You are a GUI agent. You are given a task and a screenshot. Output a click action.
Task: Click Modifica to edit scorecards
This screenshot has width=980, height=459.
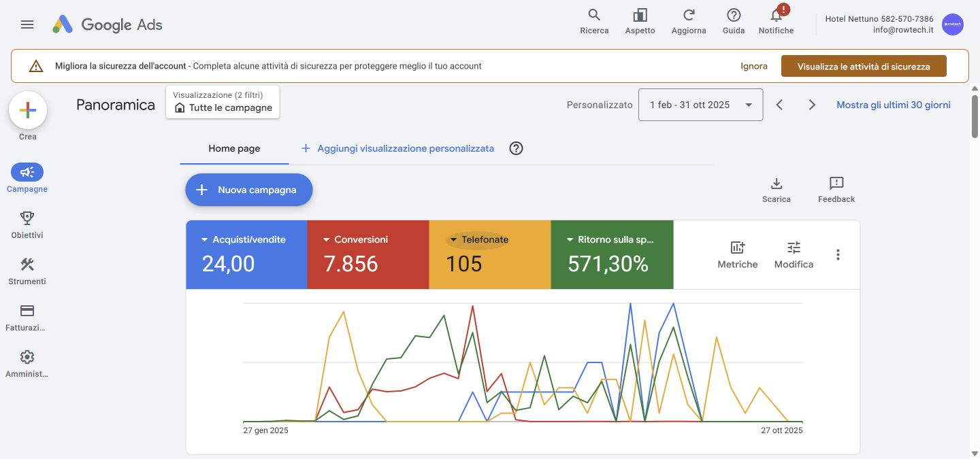794,255
